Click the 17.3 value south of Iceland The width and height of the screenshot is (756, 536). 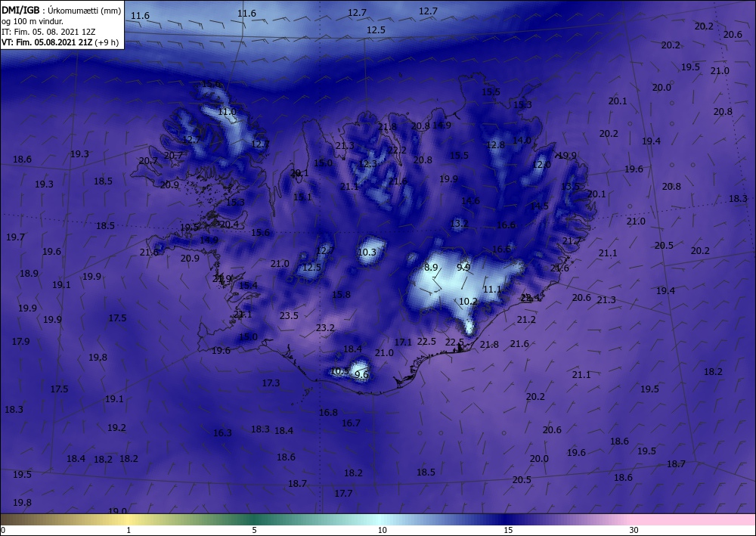pyautogui.click(x=271, y=383)
